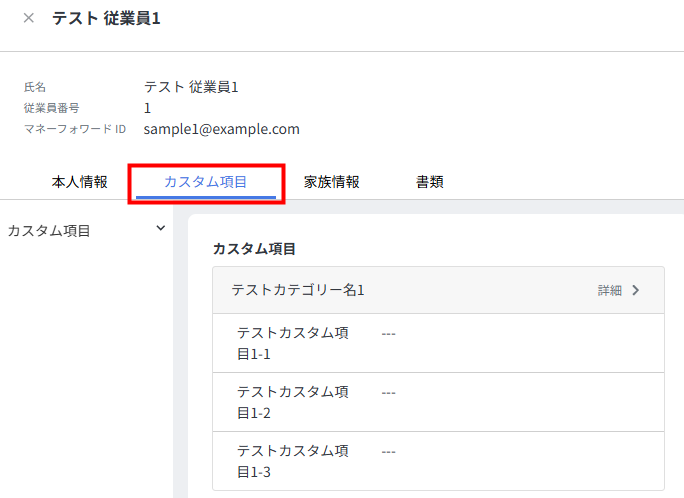Click the right arrow icon beside 詳細
Viewport: 684px width, 498px height.
pyautogui.click(x=635, y=290)
